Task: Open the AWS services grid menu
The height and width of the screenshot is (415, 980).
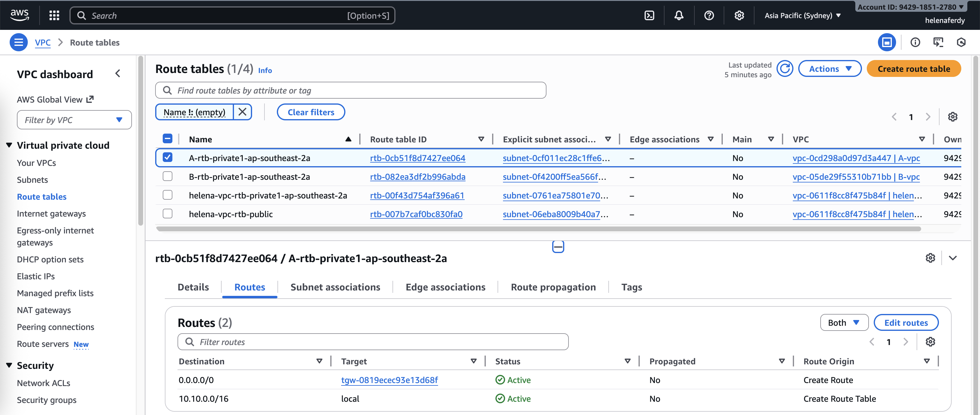Action: coord(54,16)
